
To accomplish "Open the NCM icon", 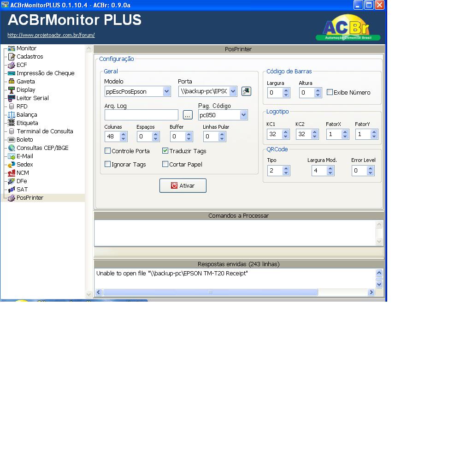I will point(12,173).
